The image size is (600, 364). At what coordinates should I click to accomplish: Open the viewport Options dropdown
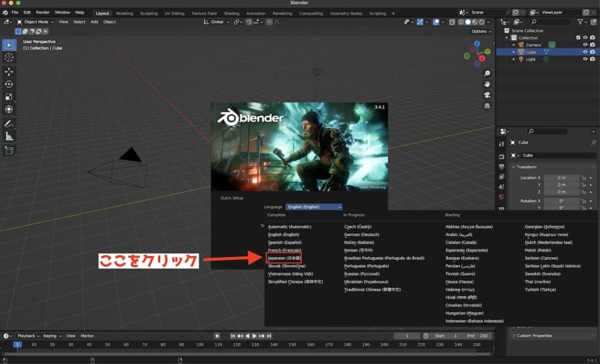point(482,32)
